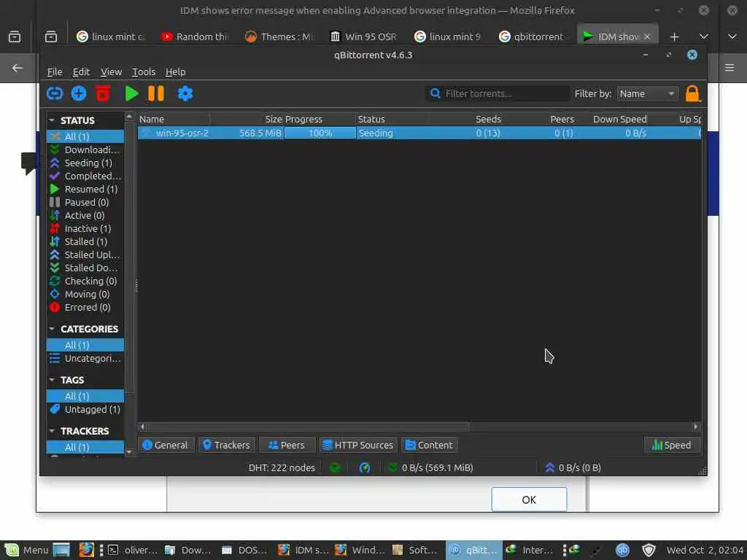This screenshot has height=560, width=747.
Task: Open the Firefox list all tabs chevron
Action: click(704, 36)
